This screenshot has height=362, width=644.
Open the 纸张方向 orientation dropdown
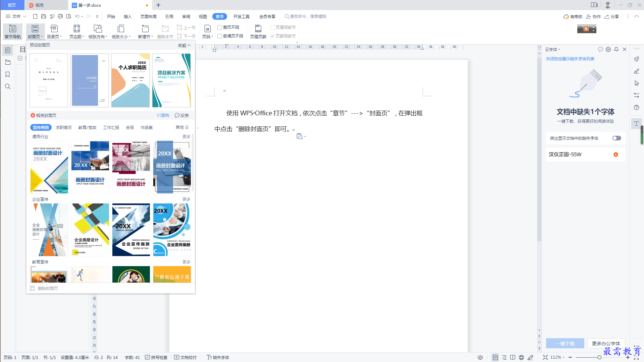click(x=98, y=37)
